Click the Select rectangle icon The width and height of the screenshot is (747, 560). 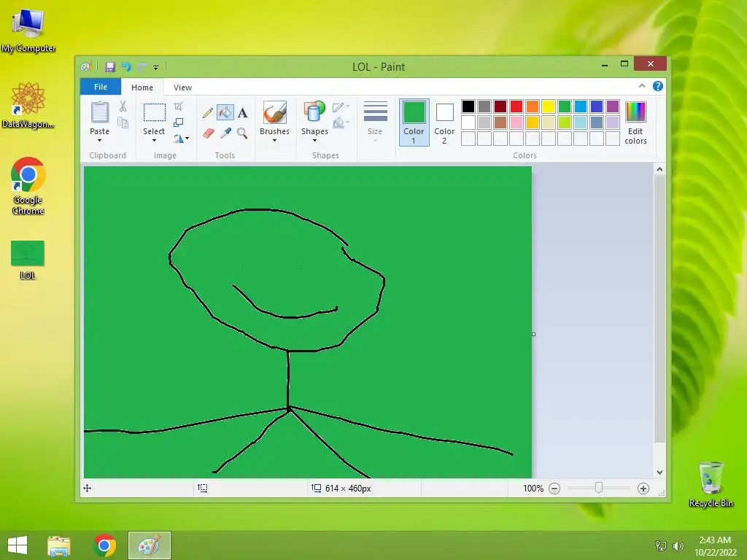(x=155, y=113)
